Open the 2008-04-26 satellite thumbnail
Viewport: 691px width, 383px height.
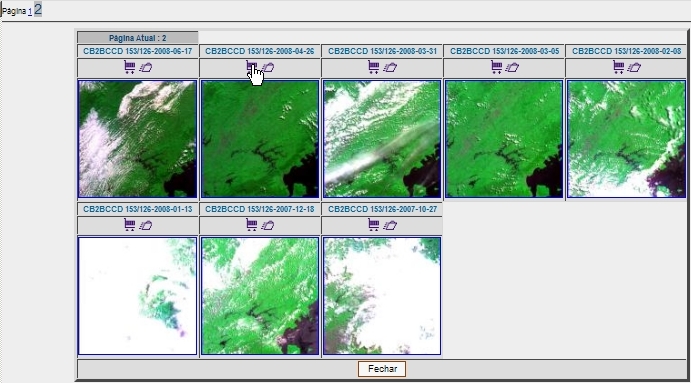tap(260, 139)
